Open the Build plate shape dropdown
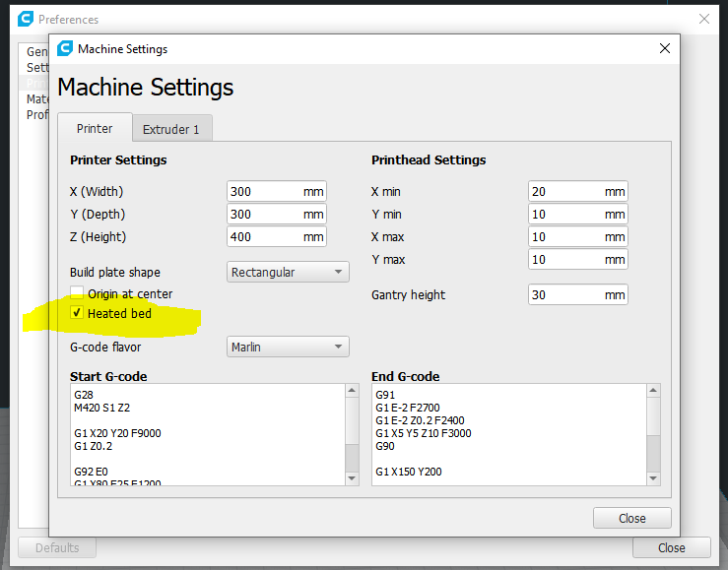 click(x=288, y=272)
